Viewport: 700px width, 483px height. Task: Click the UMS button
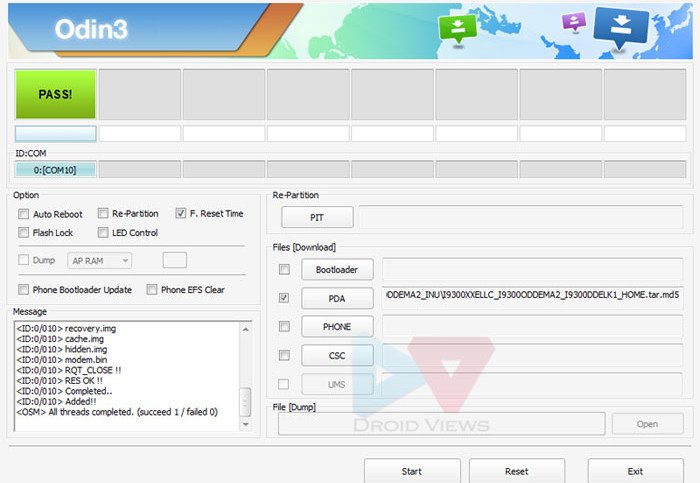coord(337,384)
